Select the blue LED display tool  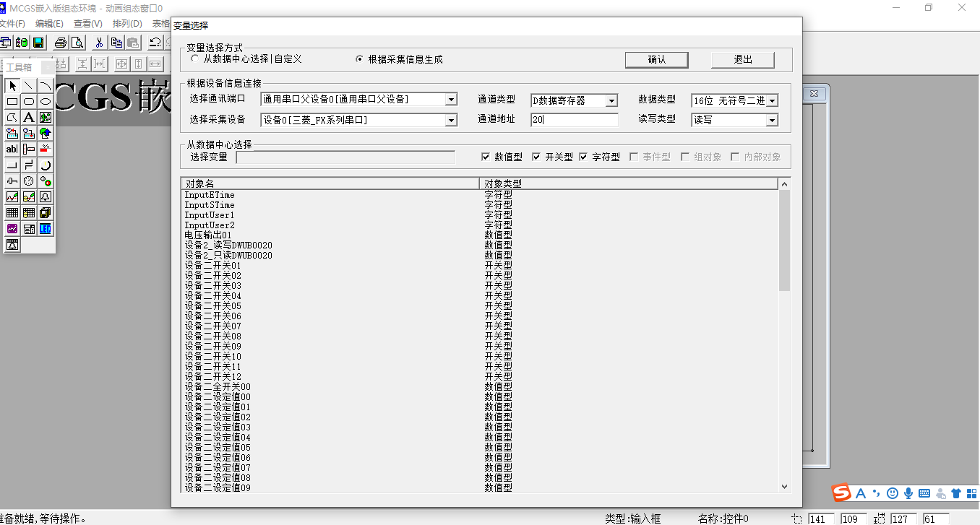[x=46, y=229]
